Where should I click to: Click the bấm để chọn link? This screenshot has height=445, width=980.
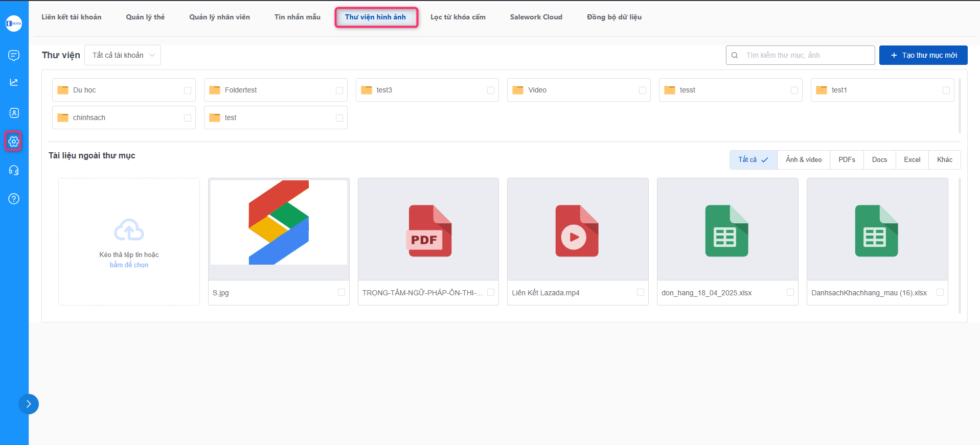(129, 265)
